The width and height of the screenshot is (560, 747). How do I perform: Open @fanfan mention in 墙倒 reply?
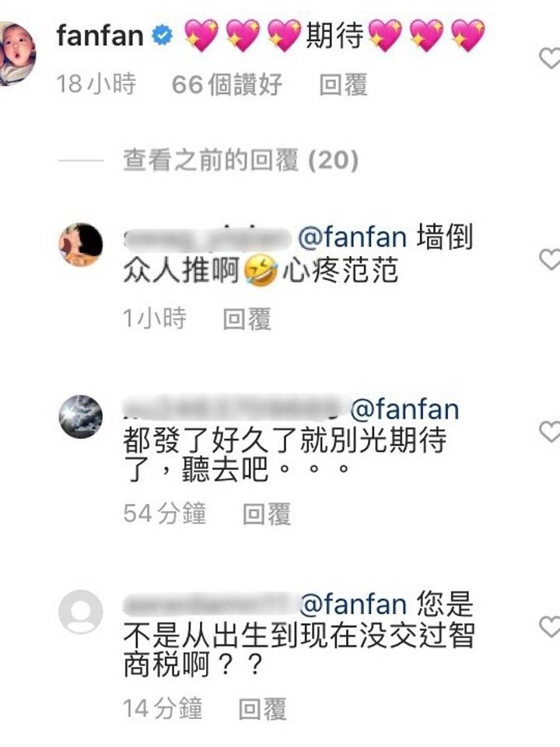tap(352, 238)
